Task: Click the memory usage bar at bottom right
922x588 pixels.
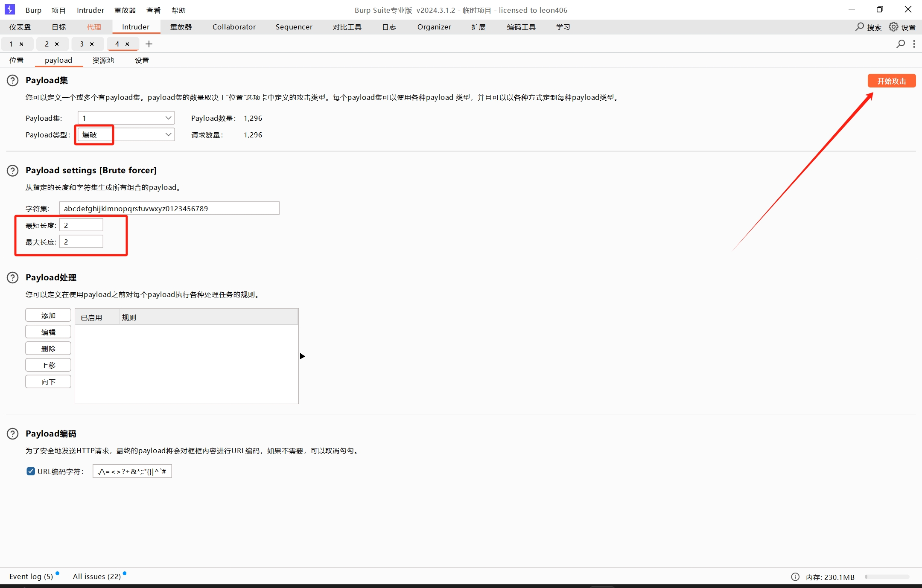Action: tap(887, 577)
